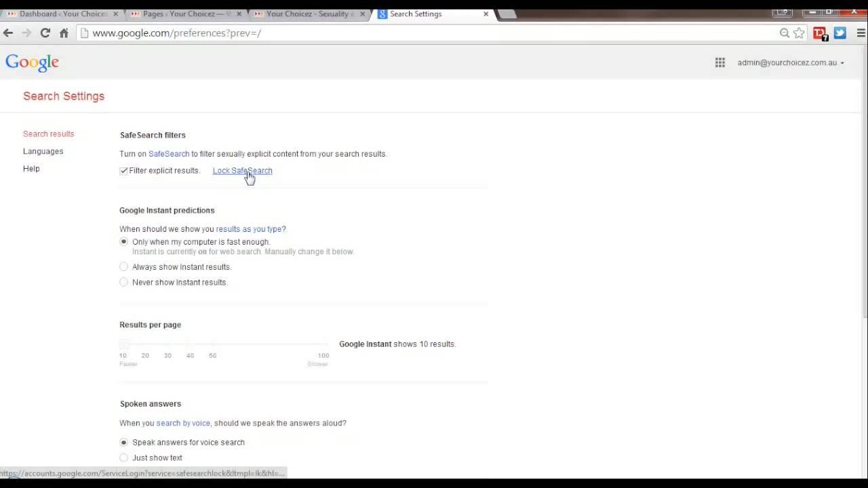Reload the Search Settings page
Image resolution: width=868 pixels, height=488 pixels.
coord(45,33)
